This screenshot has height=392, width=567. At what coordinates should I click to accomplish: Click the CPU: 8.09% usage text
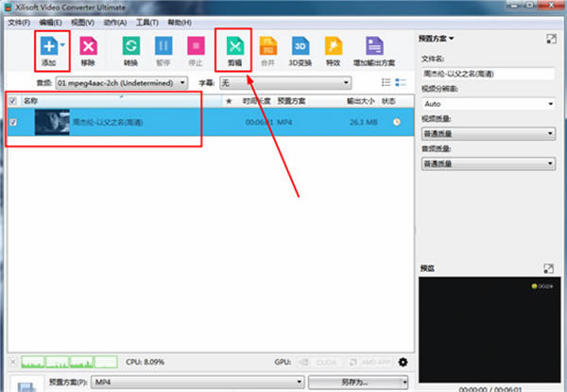[145, 362]
